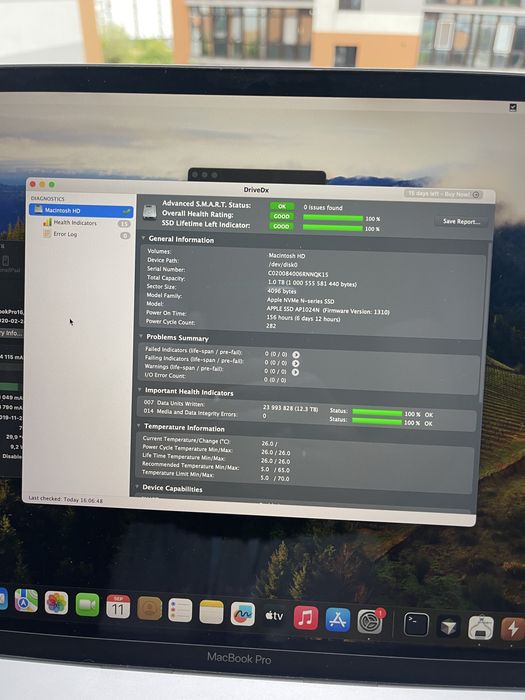Click the green OK S.M.A.R.T. status badge

[x=282, y=206]
